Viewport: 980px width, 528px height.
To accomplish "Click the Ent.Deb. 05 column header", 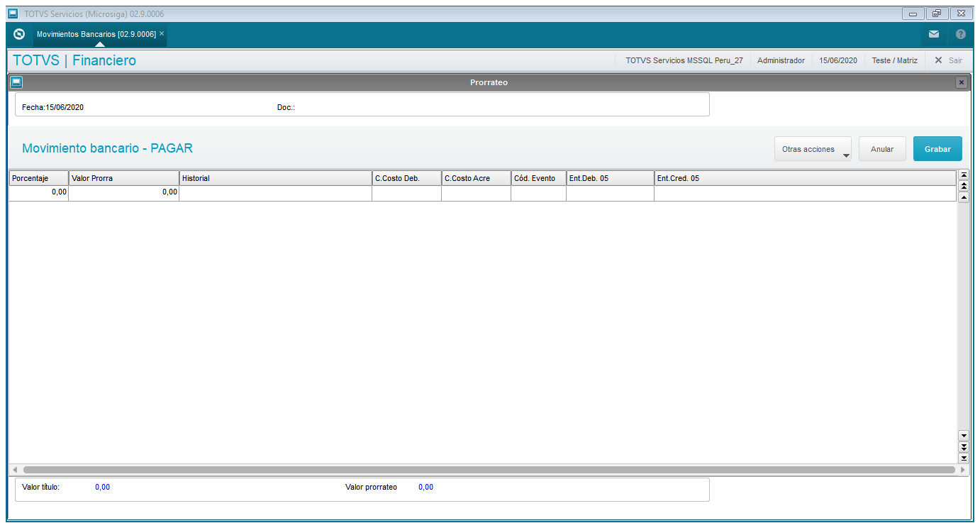I will (610, 178).
